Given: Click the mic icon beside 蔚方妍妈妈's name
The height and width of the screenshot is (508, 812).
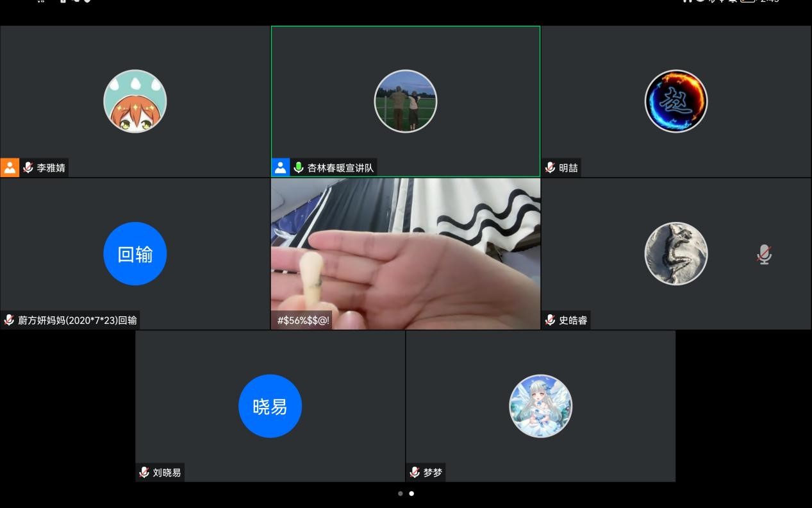Looking at the screenshot, I should pyautogui.click(x=9, y=320).
